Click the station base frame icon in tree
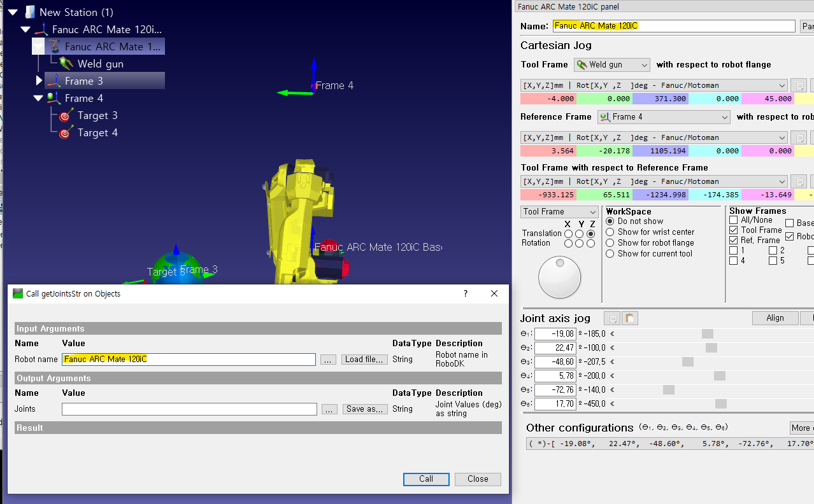 pyautogui.click(x=41, y=29)
